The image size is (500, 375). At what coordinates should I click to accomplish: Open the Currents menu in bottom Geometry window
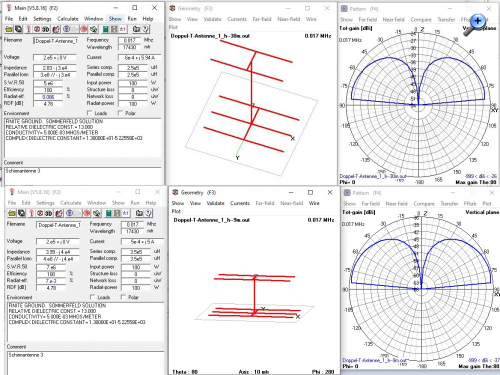pyautogui.click(x=240, y=203)
